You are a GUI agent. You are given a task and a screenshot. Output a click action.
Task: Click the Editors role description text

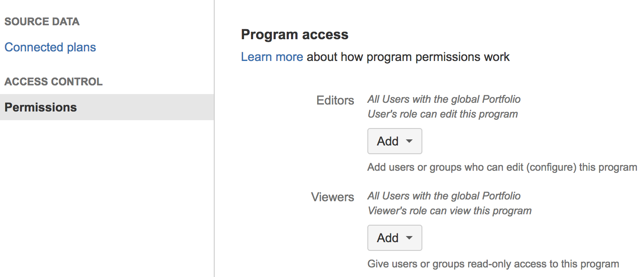coord(443,106)
